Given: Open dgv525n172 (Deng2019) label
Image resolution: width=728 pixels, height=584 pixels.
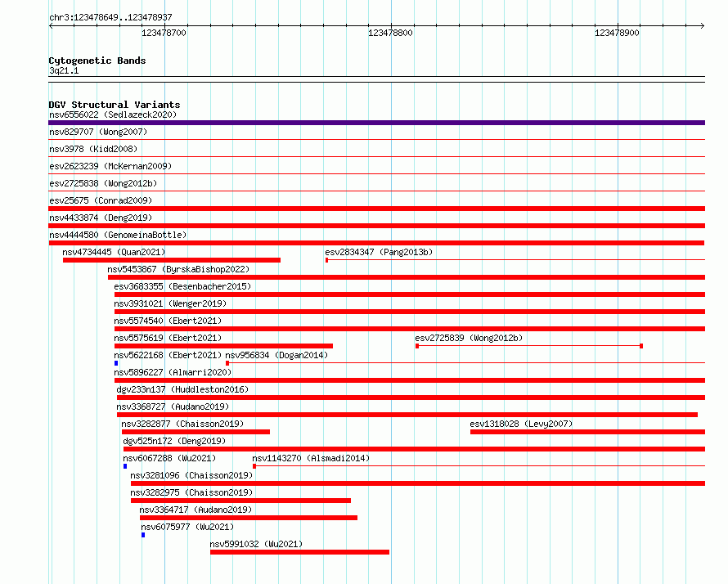Looking at the screenshot, I should pos(174,441).
